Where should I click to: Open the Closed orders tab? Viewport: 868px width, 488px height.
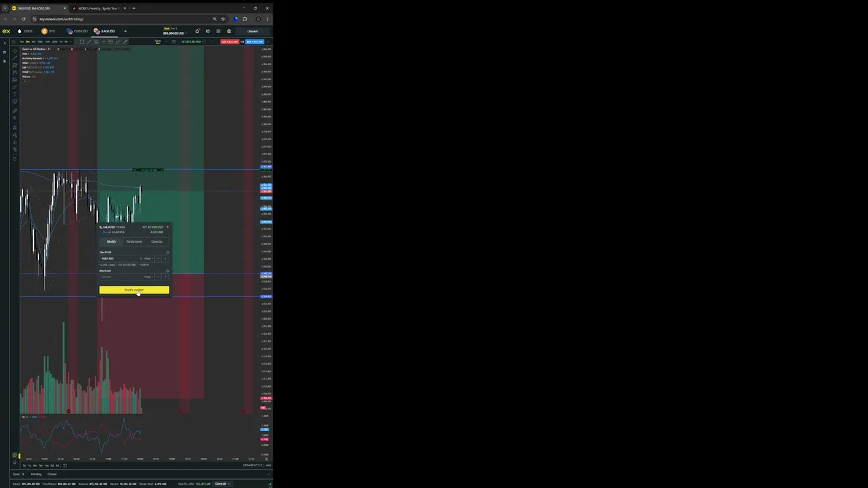52,474
